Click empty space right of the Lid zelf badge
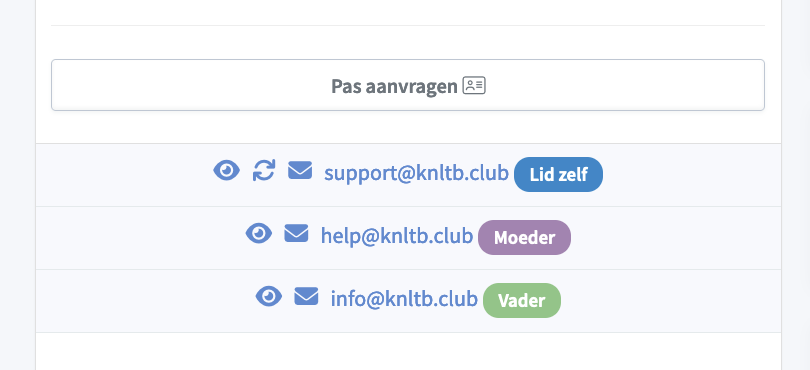 [x=691, y=175]
